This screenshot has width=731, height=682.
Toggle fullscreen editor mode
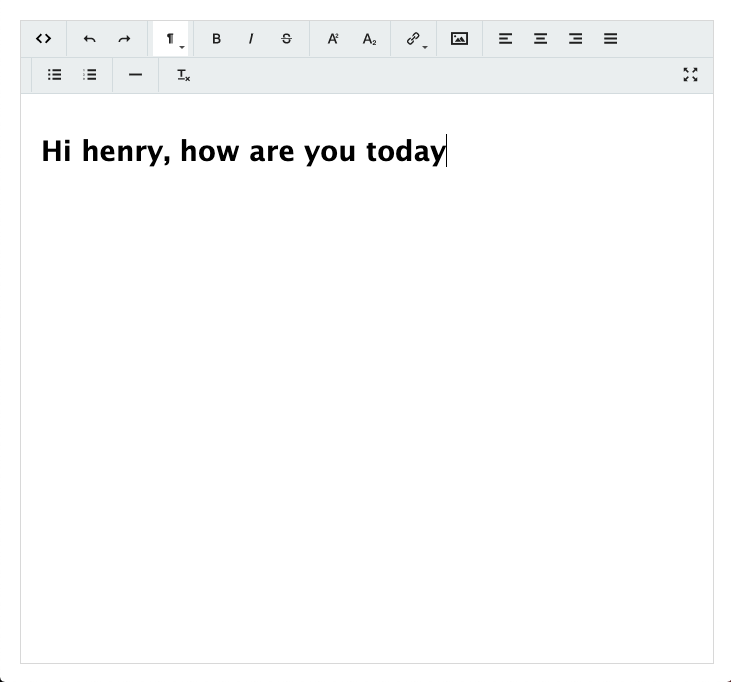[690, 75]
